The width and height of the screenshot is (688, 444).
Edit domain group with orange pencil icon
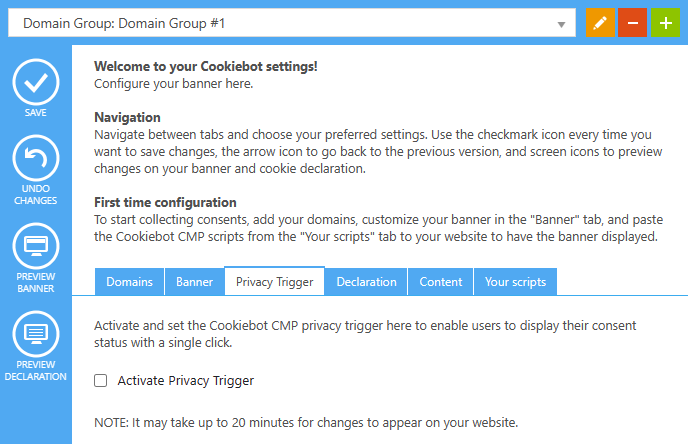click(x=600, y=23)
